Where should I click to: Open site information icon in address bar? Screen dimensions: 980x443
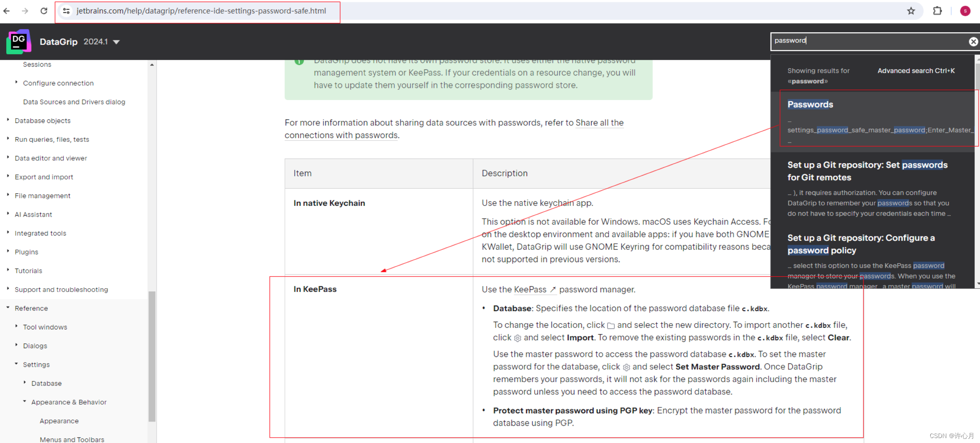(x=66, y=11)
